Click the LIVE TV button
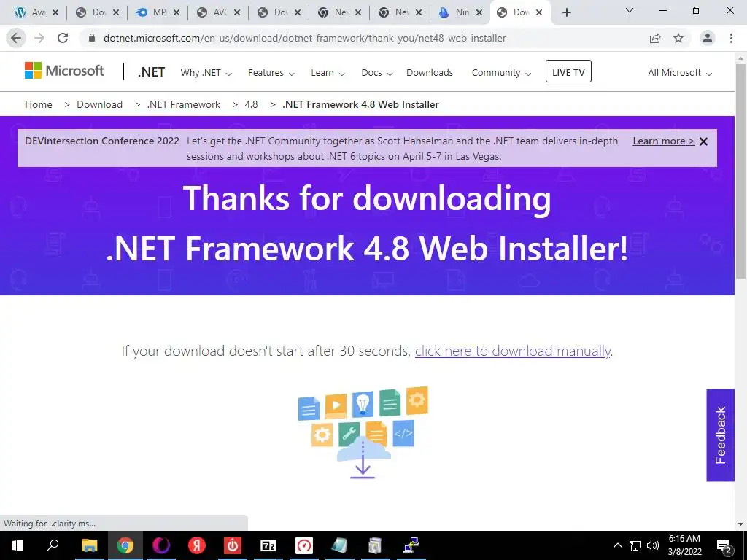 [x=568, y=71]
